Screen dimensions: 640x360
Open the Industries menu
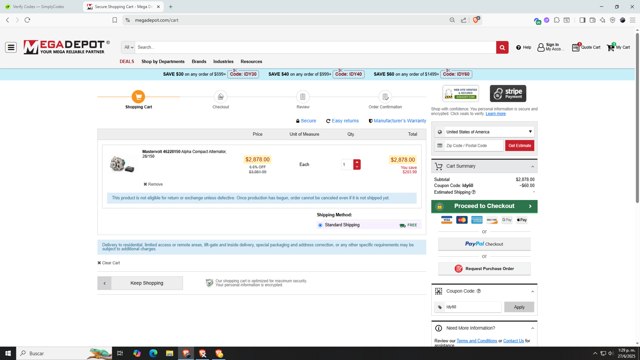click(223, 62)
